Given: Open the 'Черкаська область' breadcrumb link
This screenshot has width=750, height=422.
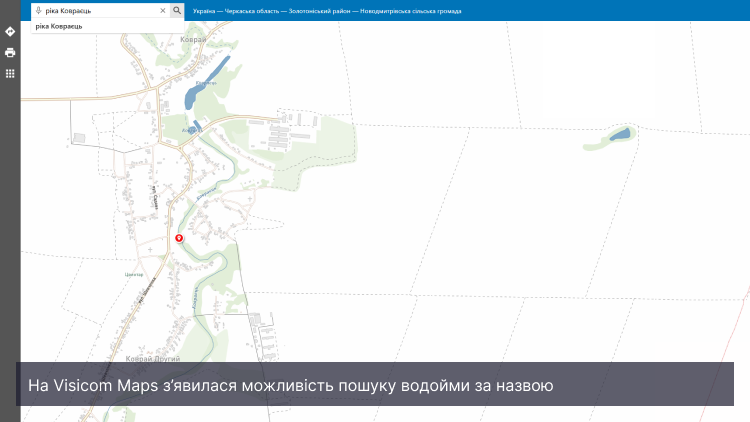Looking at the screenshot, I should 252,11.
